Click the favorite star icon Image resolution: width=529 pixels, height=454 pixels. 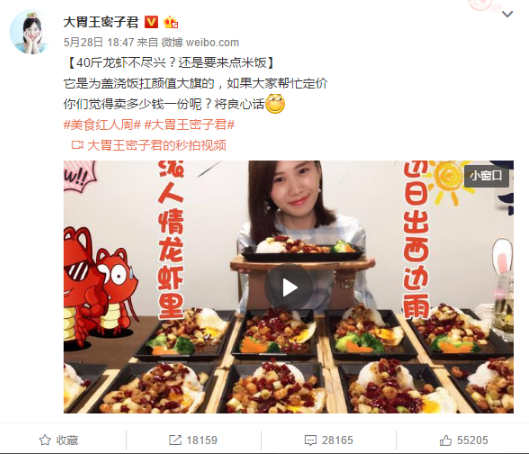[x=45, y=440]
